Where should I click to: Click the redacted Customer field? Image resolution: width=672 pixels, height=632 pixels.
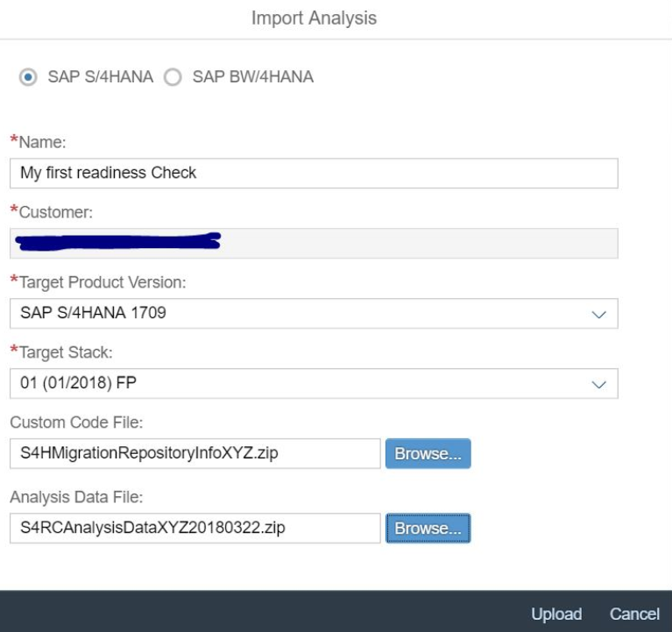pos(314,243)
